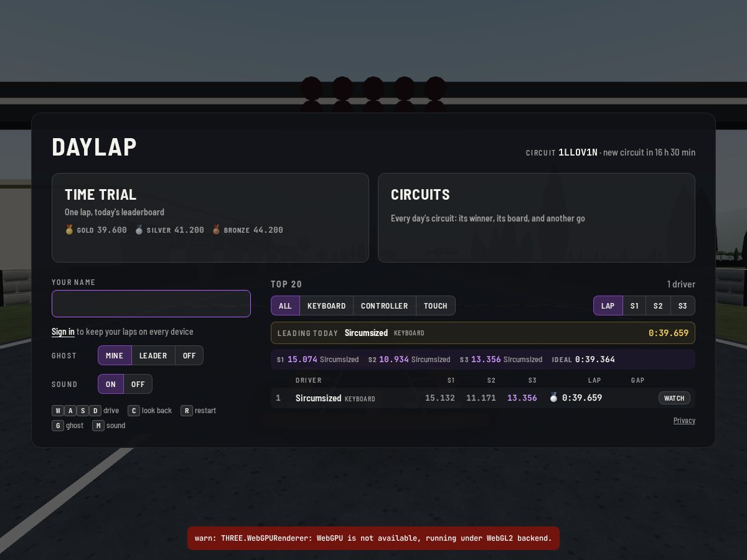Click the leading time 0:39.659 in banner

click(x=669, y=333)
